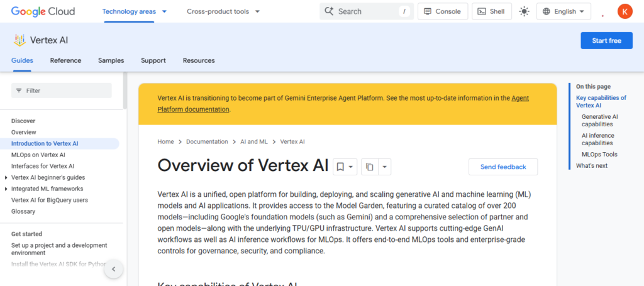Expand Integrated ML frameworks section
The width and height of the screenshot is (644, 286).
6,189
